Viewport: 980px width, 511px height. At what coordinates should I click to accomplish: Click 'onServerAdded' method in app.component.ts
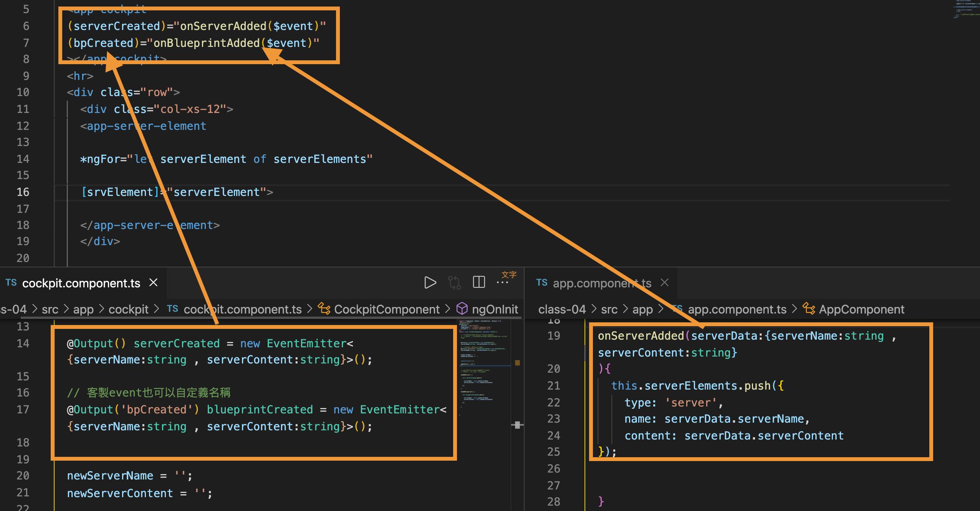641,336
